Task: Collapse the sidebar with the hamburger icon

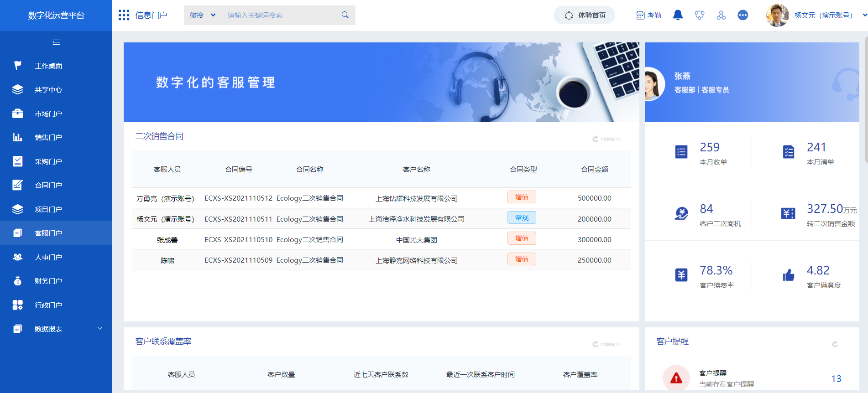Action: click(x=56, y=42)
